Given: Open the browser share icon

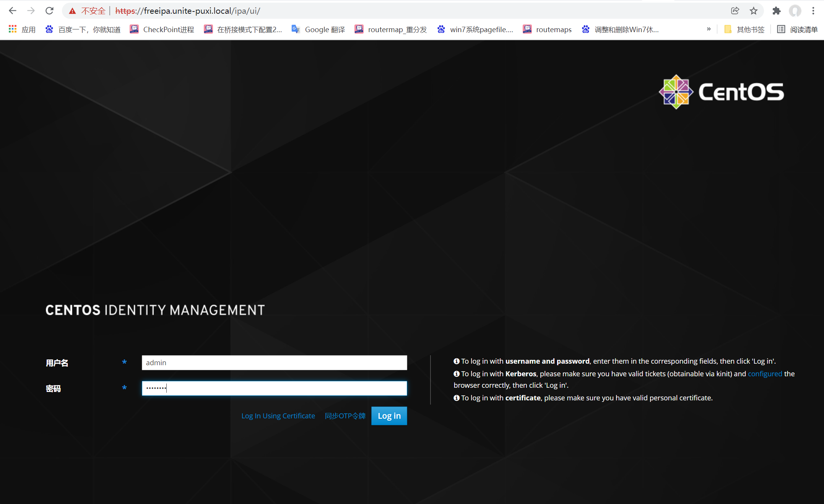Looking at the screenshot, I should (x=735, y=11).
